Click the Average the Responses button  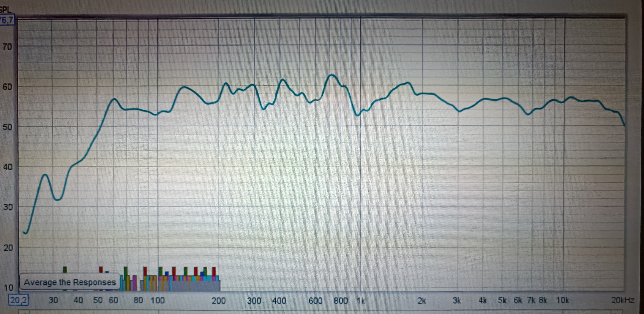(70, 282)
